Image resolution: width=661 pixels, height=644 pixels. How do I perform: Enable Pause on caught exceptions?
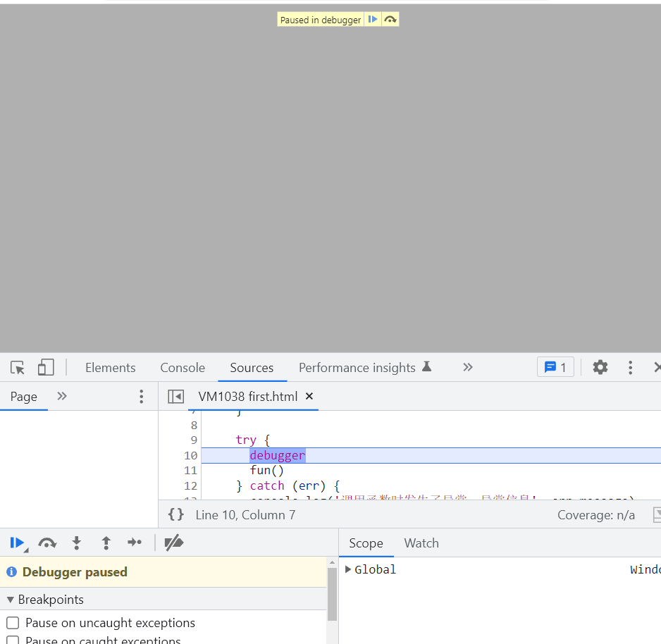tap(13, 640)
